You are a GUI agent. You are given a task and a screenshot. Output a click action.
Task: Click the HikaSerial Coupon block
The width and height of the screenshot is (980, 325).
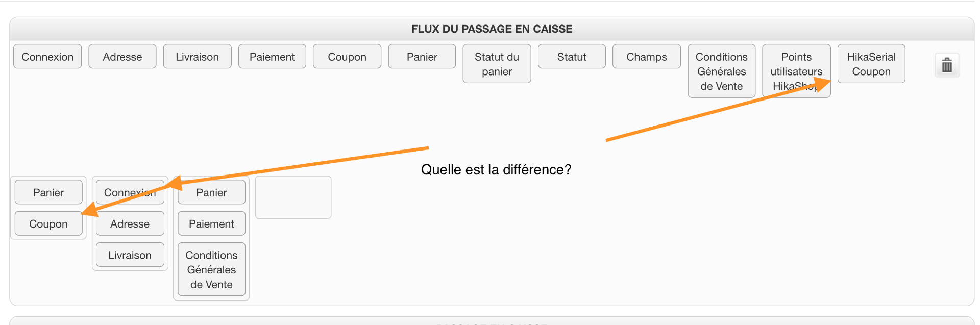pos(871,64)
